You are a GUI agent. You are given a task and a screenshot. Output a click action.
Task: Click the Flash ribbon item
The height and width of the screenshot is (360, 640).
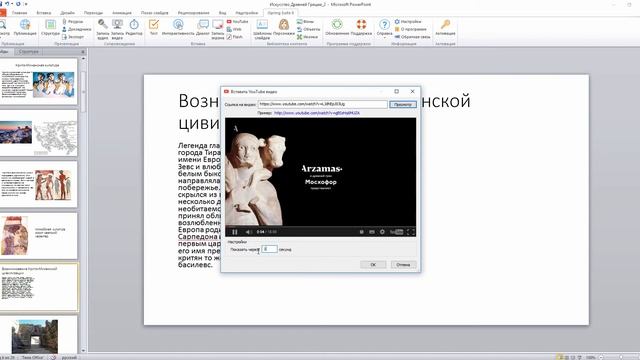point(235,37)
